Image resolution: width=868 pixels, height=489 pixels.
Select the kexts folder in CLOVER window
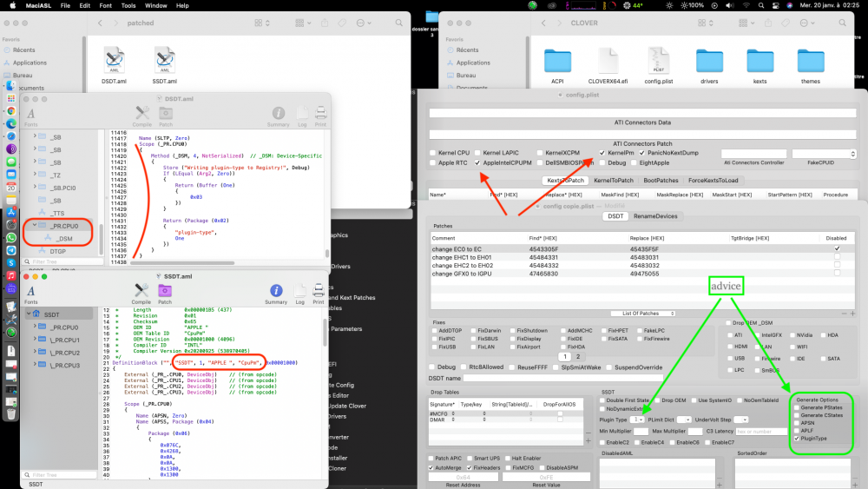[759, 65]
